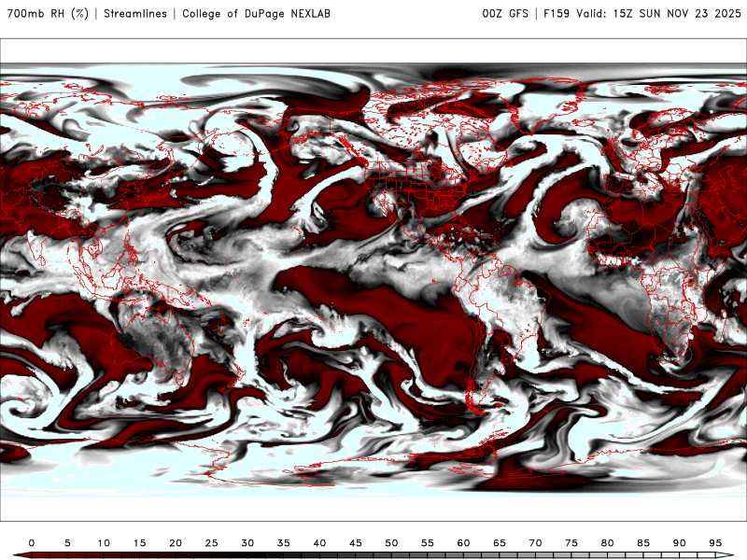Click the "F159" forecast hour text
This screenshot has width=747, height=560.
[x=557, y=13]
